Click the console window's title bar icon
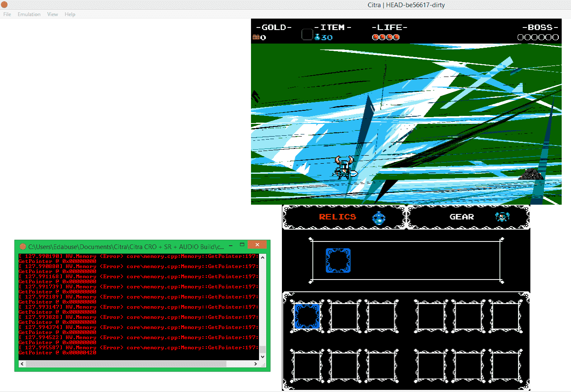571x392 pixels. (x=23, y=247)
